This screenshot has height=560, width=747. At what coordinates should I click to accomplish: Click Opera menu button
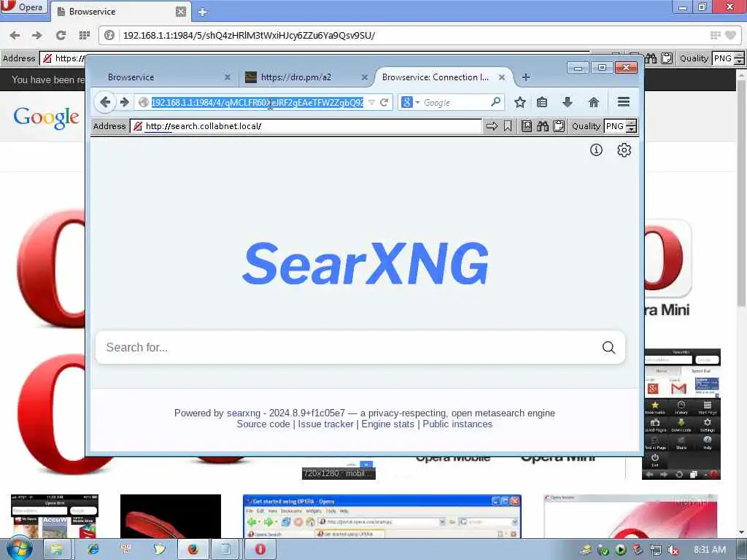tap(23, 7)
